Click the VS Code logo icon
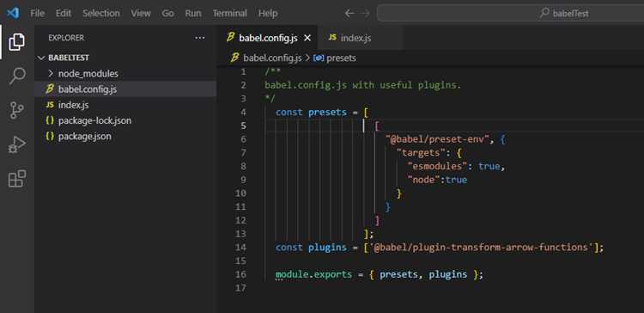Screen dimensions: 644x313 (13, 13)
